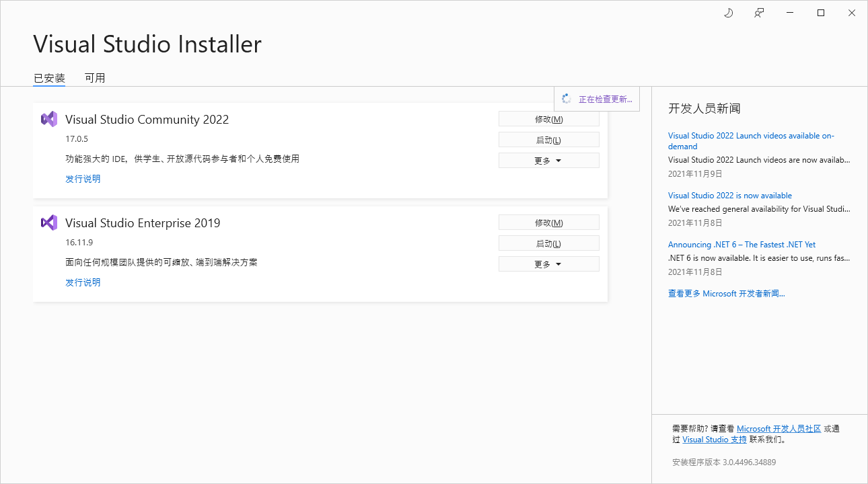This screenshot has width=868, height=484.
Task: Open 发行说明 for Community 2022
Action: point(83,178)
